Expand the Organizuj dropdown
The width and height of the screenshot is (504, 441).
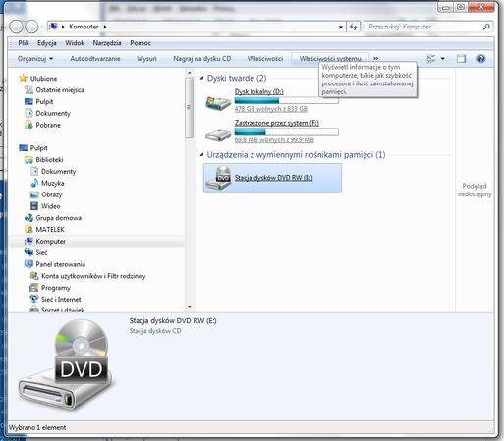point(35,59)
